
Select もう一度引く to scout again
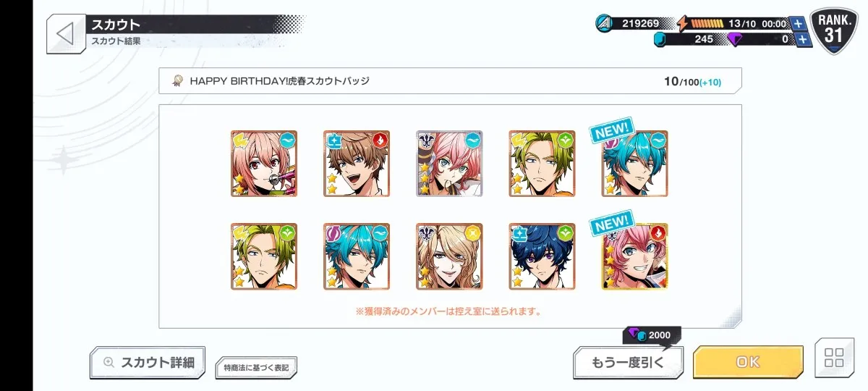pyautogui.click(x=628, y=362)
